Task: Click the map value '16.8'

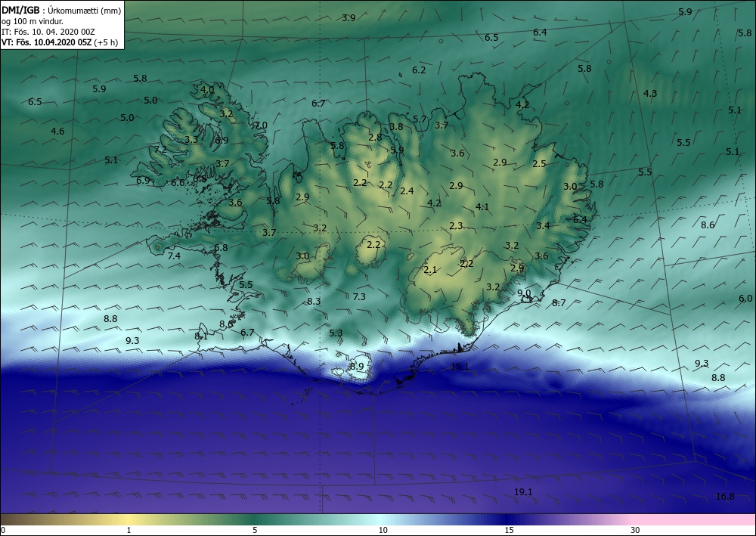Action: (725, 496)
